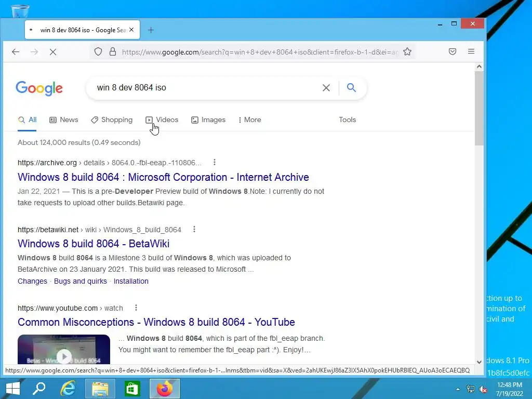Image resolution: width=532 pixels, height=399 pixels.
Task: Show hidden tray icons arrow
Action: tap(458, 389)
